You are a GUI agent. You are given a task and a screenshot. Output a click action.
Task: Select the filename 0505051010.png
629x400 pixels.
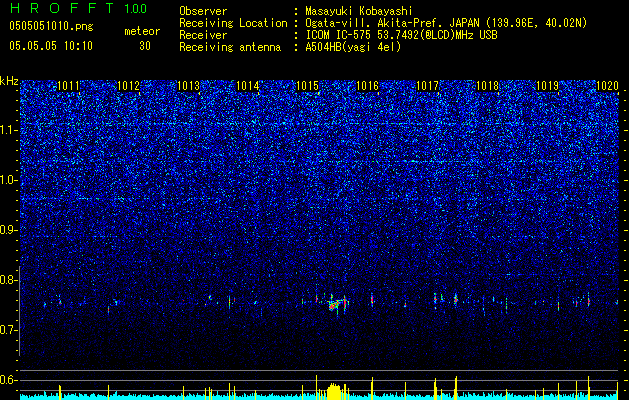[x=51, y=26]
